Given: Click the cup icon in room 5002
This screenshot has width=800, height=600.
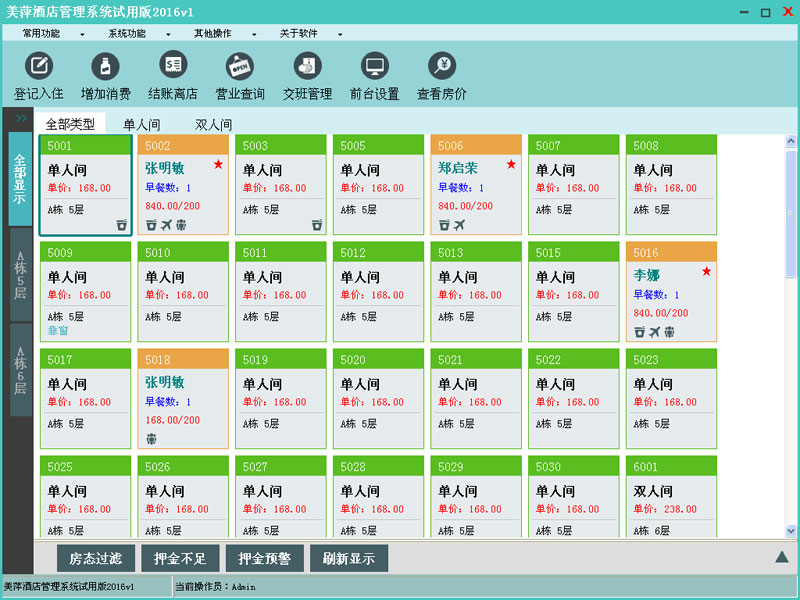Looking at the screenshot, I should [x=152, y=224].
